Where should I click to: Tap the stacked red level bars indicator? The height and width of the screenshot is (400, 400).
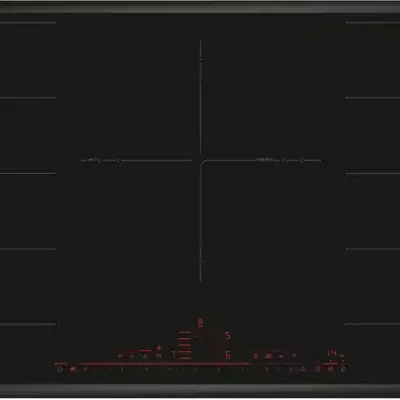[x=185, y=345]
